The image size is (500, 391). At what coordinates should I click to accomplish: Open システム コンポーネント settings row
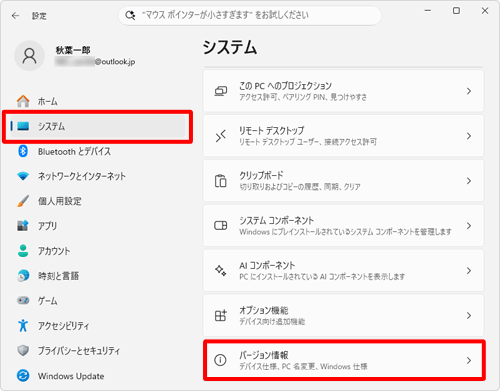pos(343,226)
